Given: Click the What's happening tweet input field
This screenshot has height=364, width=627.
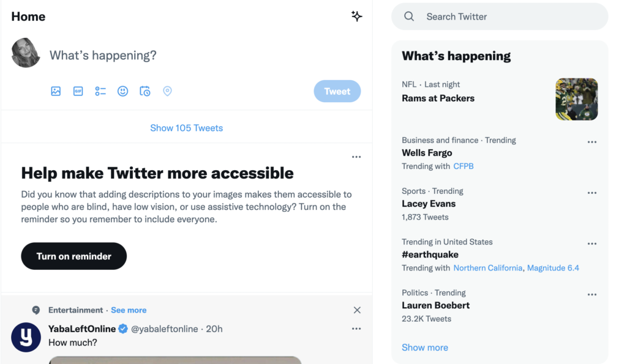Looking at the screenshot, I should pos(103,55).
